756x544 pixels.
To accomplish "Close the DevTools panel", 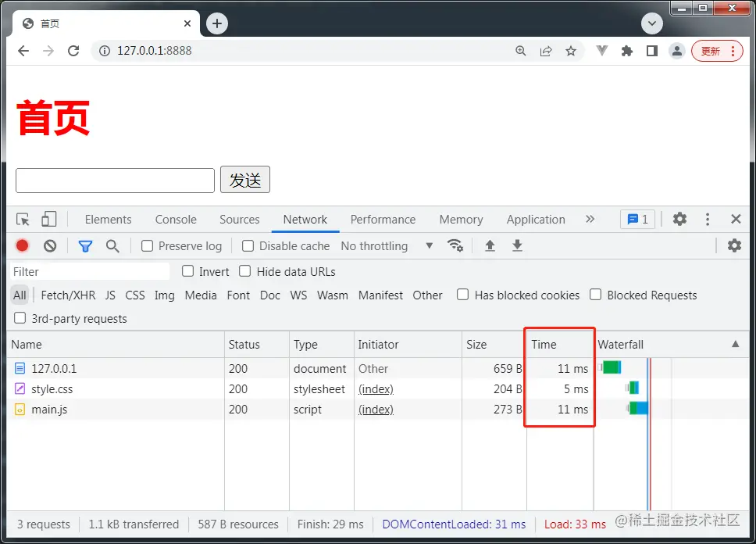I will point(736,219).
